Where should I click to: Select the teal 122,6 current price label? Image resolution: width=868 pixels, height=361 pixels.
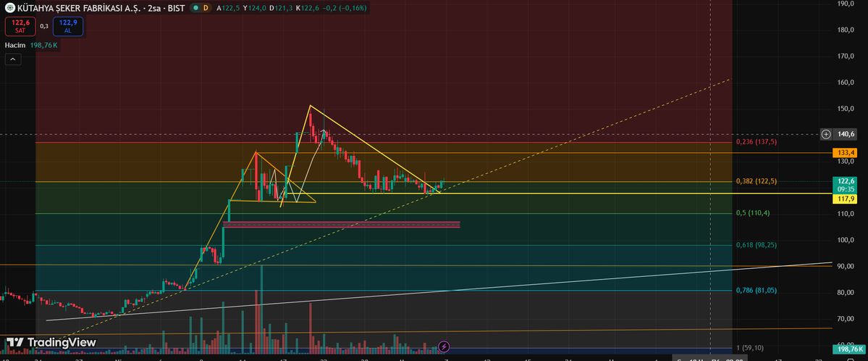[x=844, y=184]
